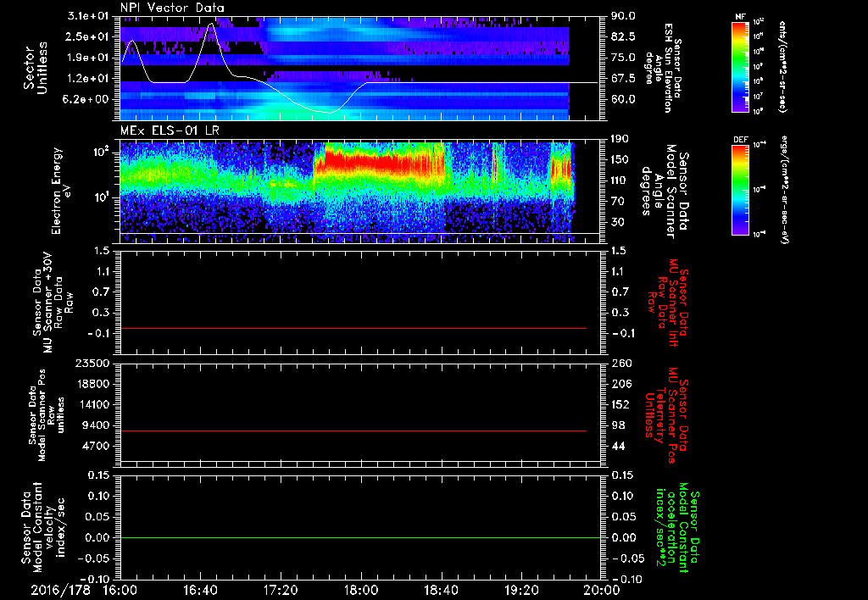Click the red MU Scanner +30V line
Viewport: 868px width, 600px height.
tap(353, 328)
